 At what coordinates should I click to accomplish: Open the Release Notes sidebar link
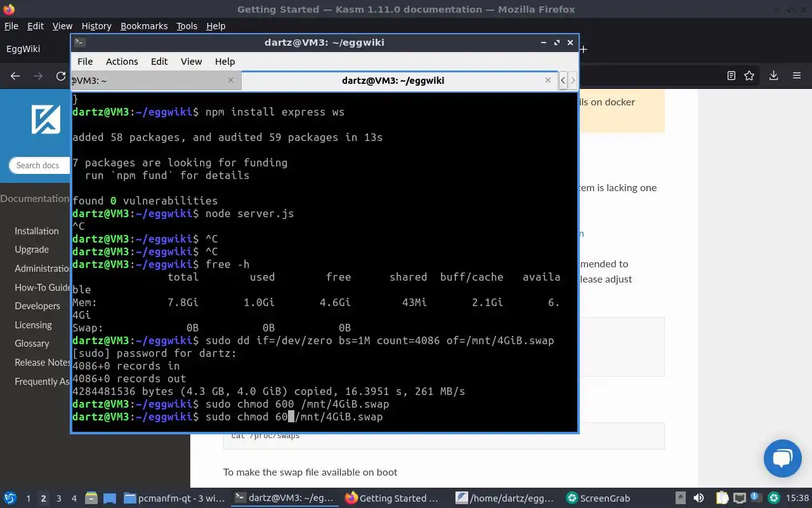pos(43,363)
